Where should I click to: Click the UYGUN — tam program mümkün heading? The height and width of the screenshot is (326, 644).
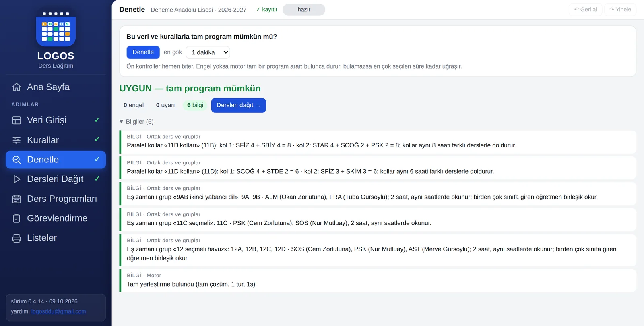tap(190, 89)
